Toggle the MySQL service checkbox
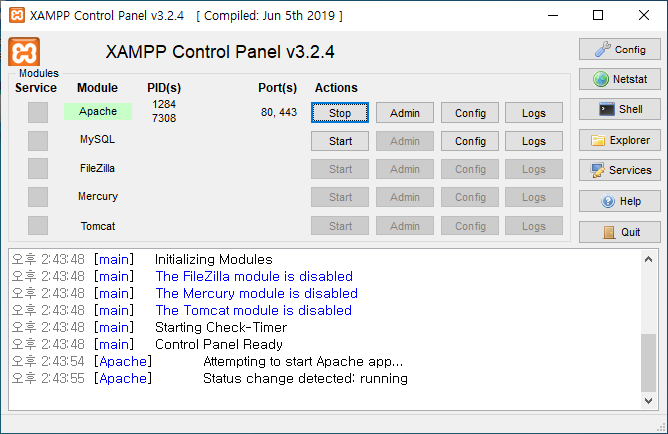668x434 pixels. (x=38, y=141)
